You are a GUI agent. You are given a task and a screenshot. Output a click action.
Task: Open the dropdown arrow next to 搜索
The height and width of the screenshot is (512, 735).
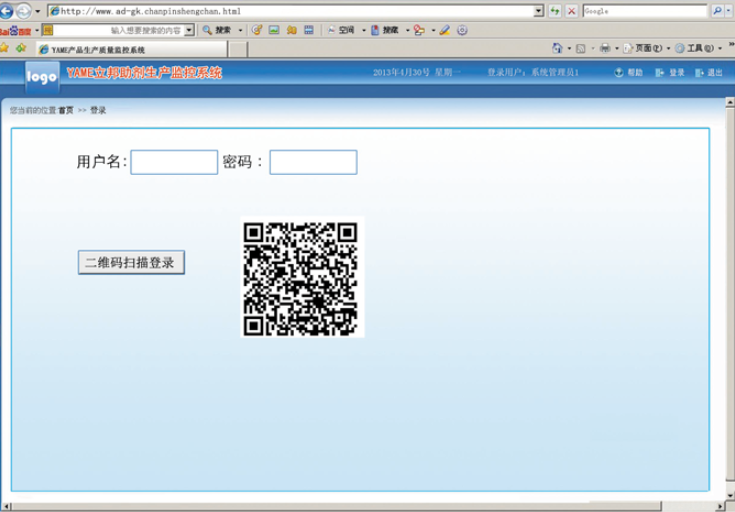point(240,30)
